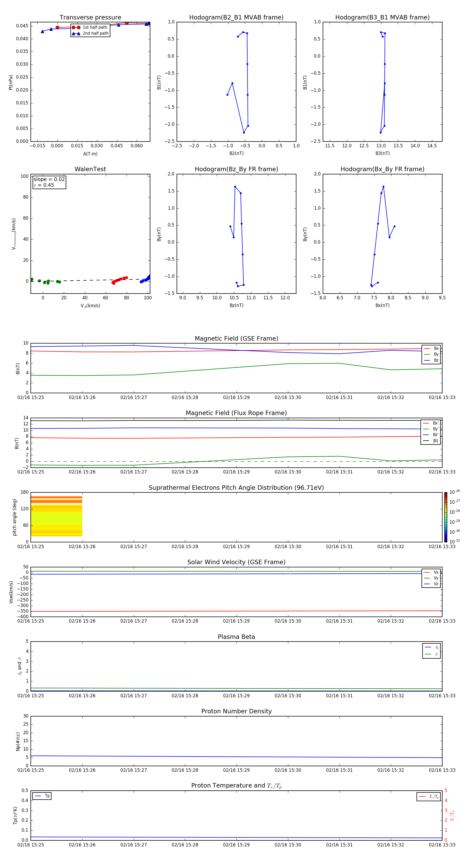Click the 'slope = 0.02' annotation text
The image size is (473, 868).
coord(49,179)
